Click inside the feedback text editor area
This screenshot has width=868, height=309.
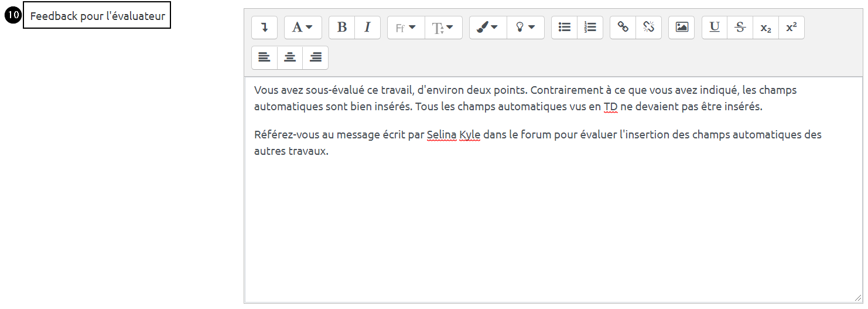[553, 223]
